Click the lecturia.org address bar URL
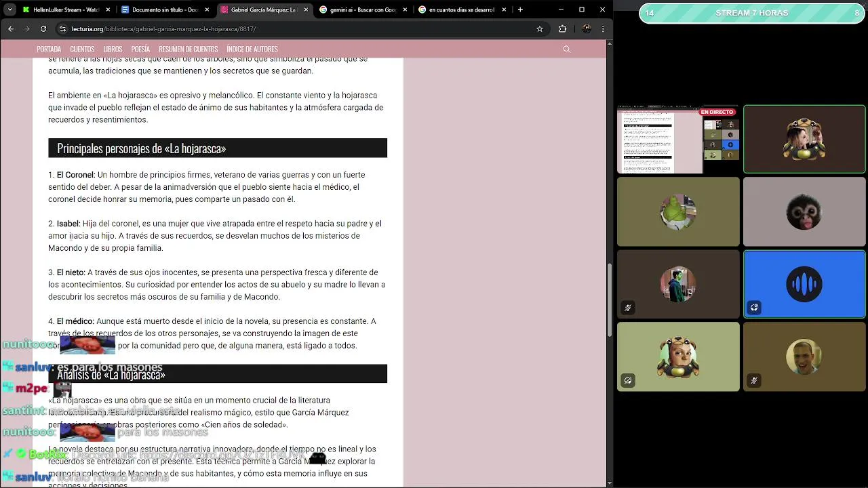The width and height of the screenshot is (868, 488). (x=163, y=29)
